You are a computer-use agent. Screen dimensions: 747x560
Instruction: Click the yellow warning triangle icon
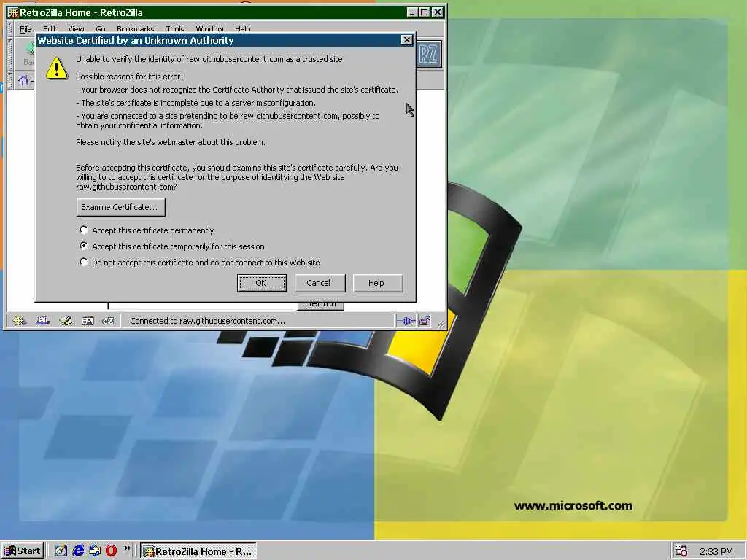[x=57, y=68]
